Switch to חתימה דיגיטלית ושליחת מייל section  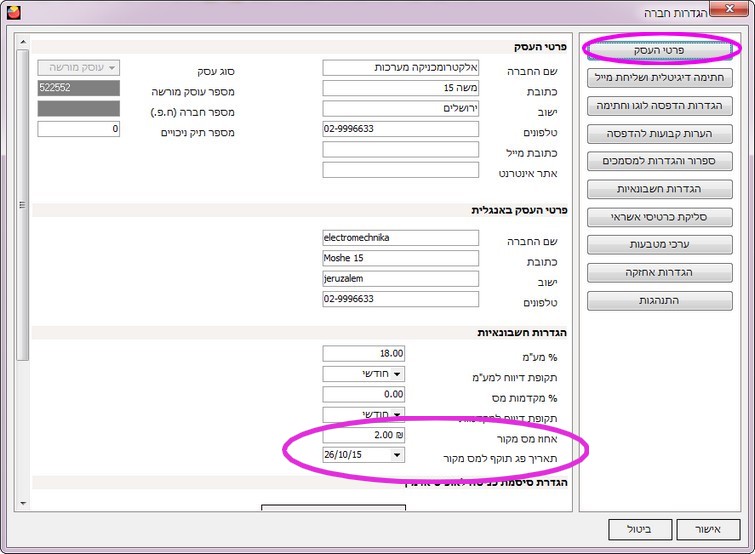coord(658,77)
